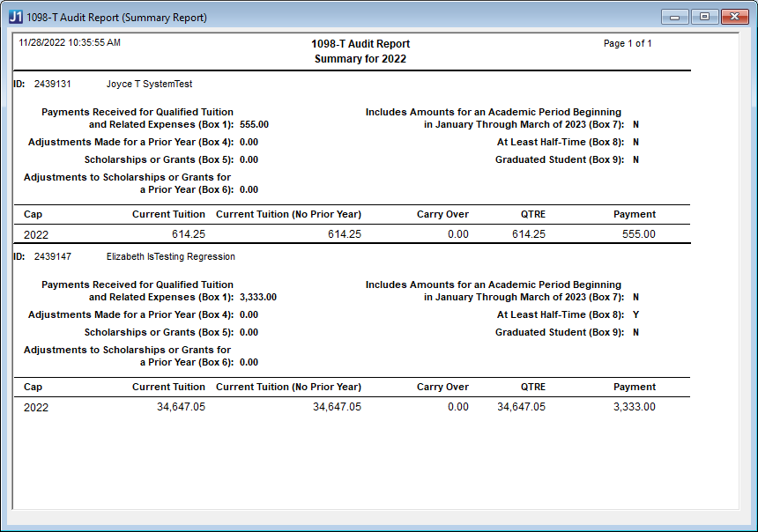Click the J1 application icon in the title bar
The height and width of the screenshot is (532, 758).
coord(15,15)
